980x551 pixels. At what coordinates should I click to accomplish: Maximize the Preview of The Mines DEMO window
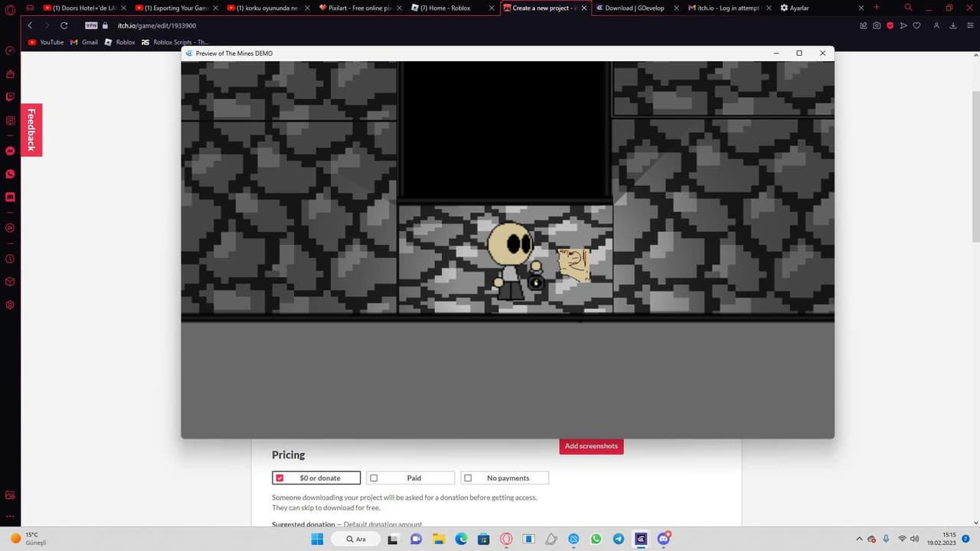pyautogui.click(x=799, y=53)
